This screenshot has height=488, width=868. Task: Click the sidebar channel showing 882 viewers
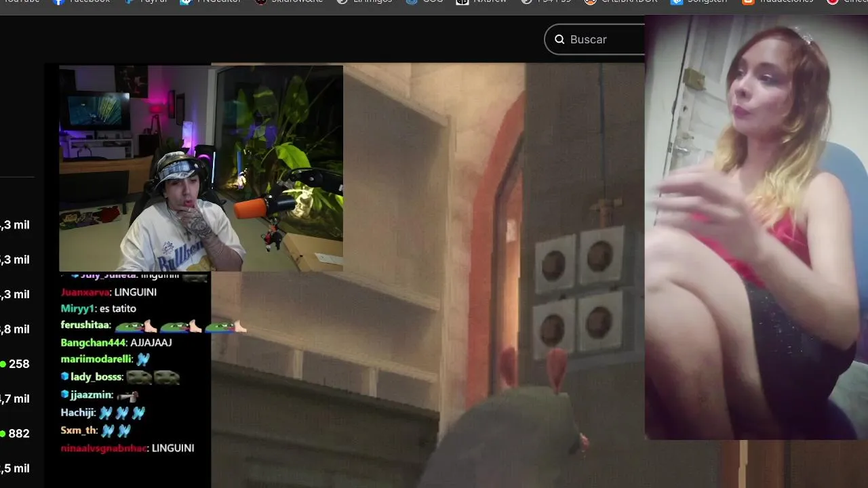click(x=15, y=434)
